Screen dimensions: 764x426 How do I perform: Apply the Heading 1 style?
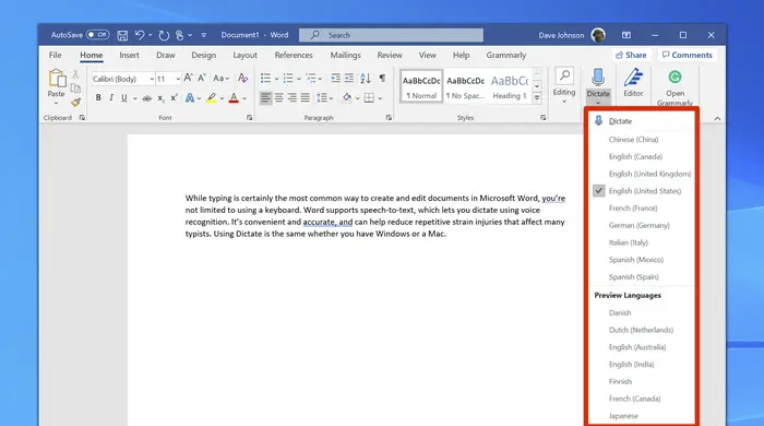510,86
